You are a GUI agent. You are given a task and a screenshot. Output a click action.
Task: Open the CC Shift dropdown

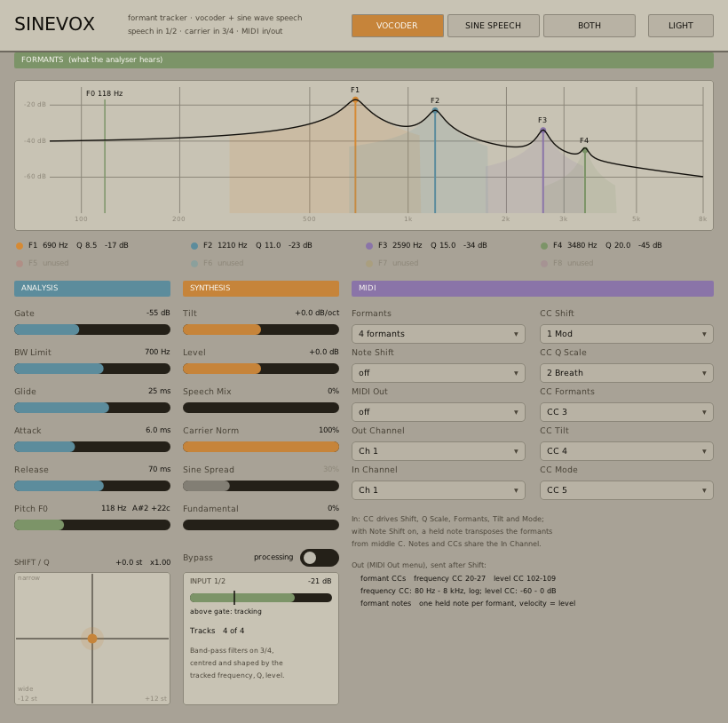[626, 334]
